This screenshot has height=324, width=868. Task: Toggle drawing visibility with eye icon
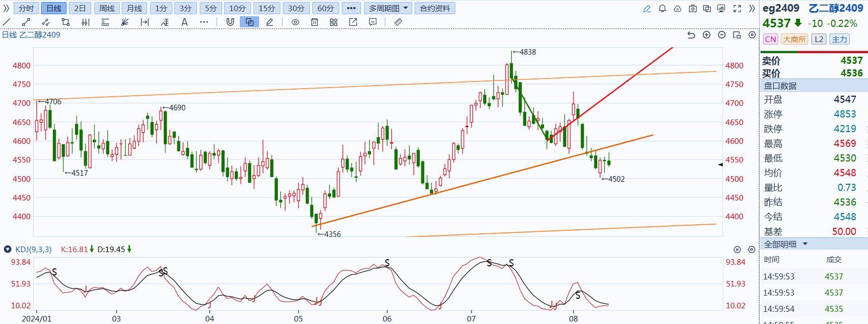[295, 22]
